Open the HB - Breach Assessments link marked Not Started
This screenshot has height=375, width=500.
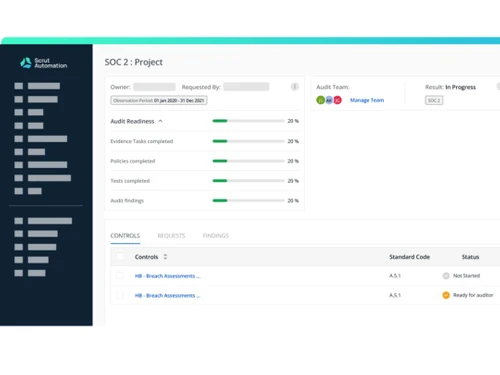coord(167,276)
